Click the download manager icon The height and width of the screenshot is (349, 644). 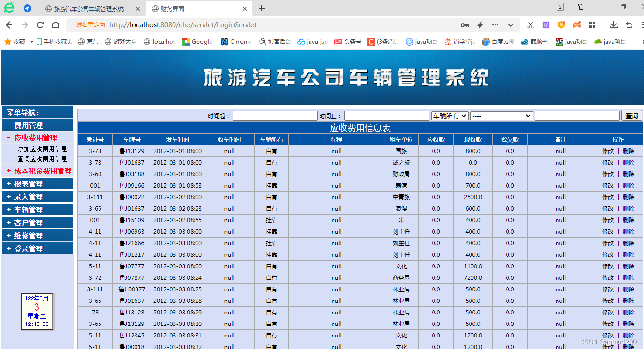pos(614,25)
